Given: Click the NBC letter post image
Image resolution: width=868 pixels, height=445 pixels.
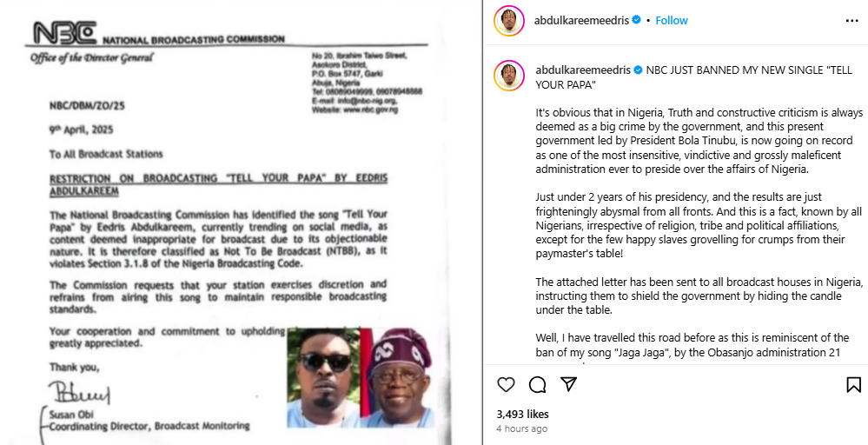Looking at the screenshot, I should coord(241,222).
